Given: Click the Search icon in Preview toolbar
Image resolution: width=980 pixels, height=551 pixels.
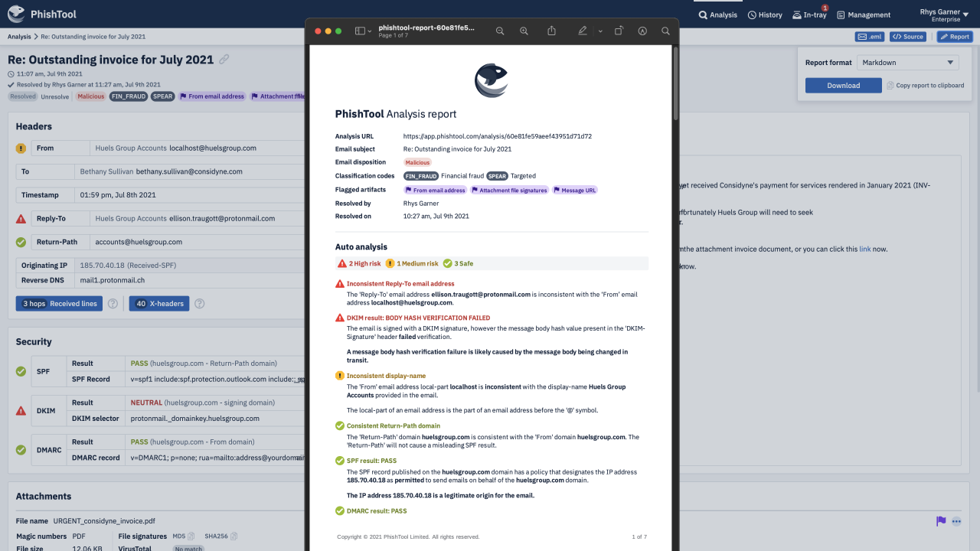Looking at the screenshot, I should point(665,31).
